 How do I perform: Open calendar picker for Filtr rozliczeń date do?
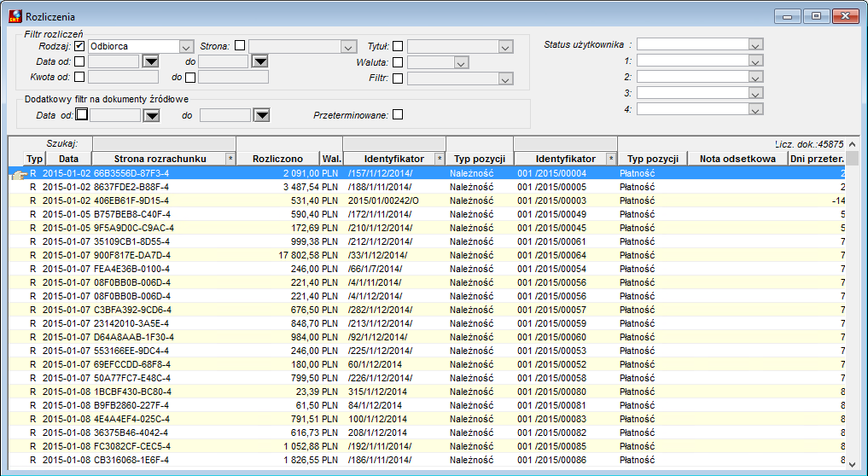click(260, 61)
